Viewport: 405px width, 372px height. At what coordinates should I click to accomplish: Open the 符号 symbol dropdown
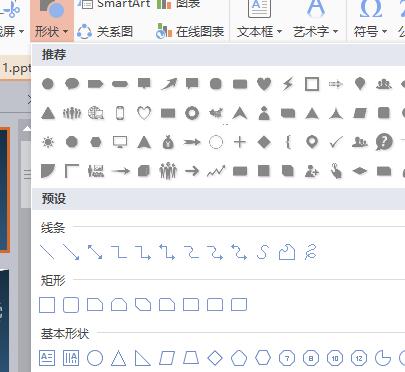coord(370,32)
